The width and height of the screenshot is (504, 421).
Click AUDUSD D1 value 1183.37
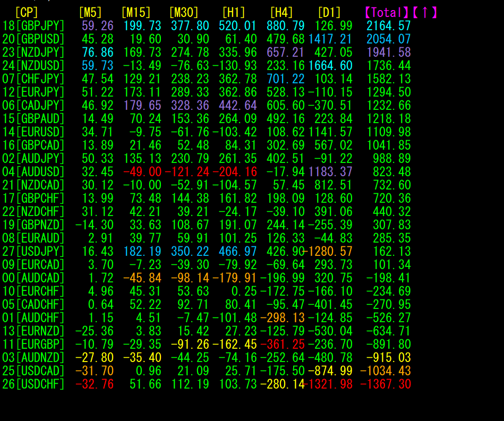point(330,171)
